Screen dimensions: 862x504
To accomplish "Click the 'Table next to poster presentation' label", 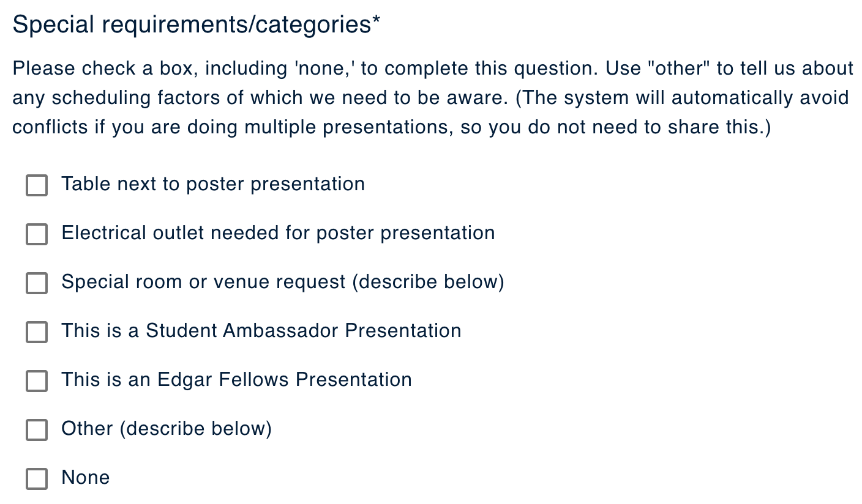I will (213, 184).
